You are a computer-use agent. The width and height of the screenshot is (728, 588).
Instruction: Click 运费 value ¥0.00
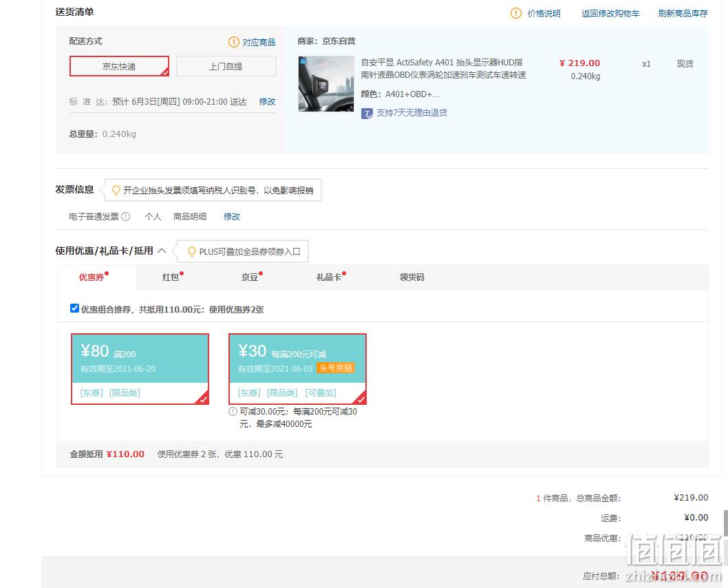(x=696, y=517)
